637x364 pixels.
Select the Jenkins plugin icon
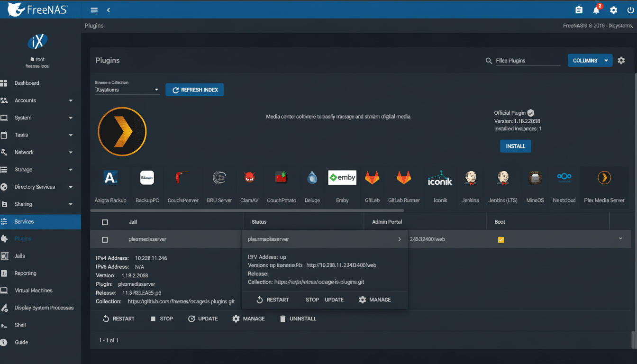pos(470,178)
